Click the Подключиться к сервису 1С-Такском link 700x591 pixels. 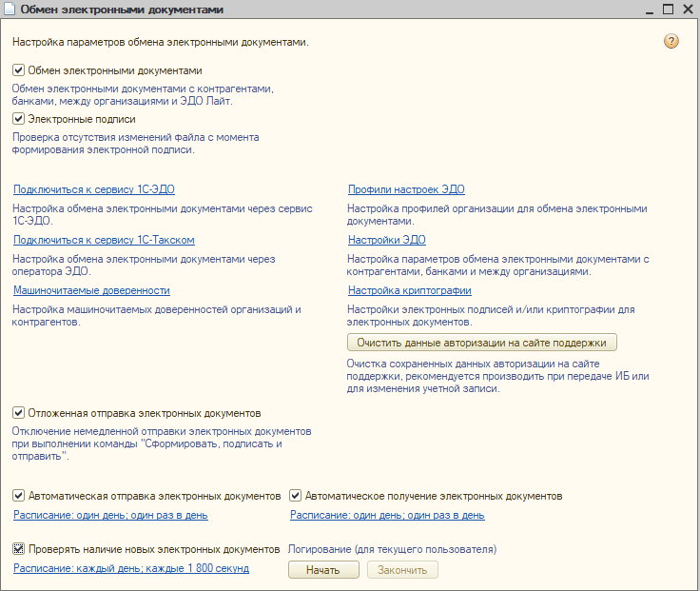[104, 240]
